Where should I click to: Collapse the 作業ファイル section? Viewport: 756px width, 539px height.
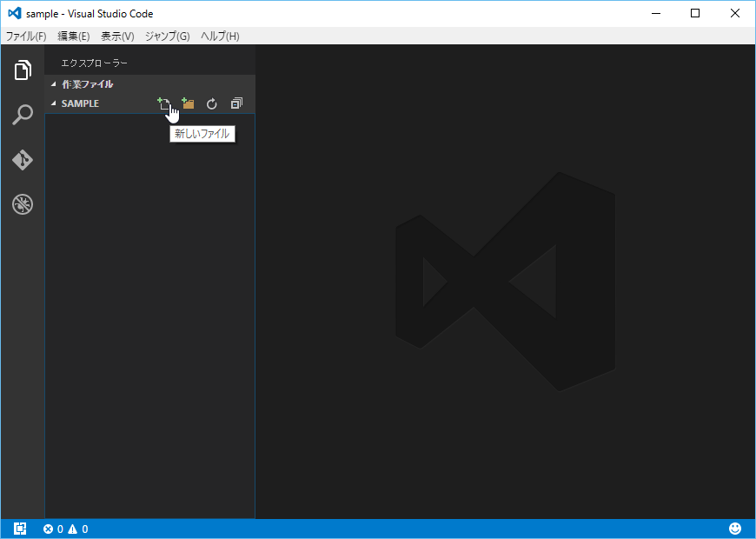pos(54,84)
